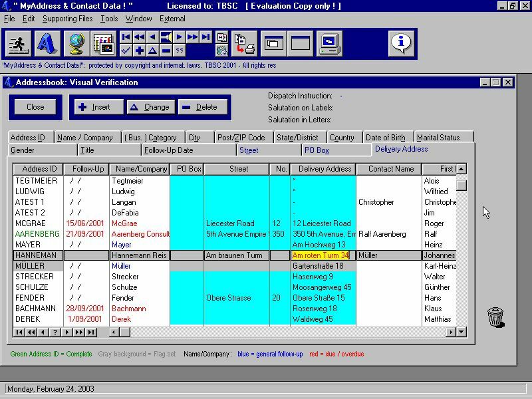Go to previous record in main toolbar
Image resolution: width=532 pixels, height=399 pixels.
(153, 37)
